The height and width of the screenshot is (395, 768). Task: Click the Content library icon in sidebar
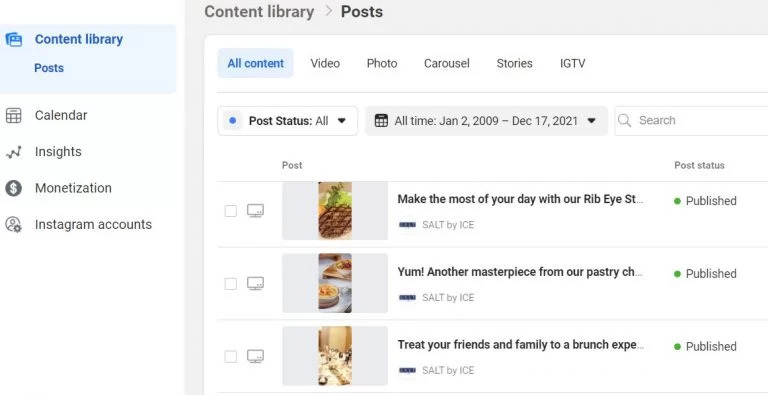(13, 39)
